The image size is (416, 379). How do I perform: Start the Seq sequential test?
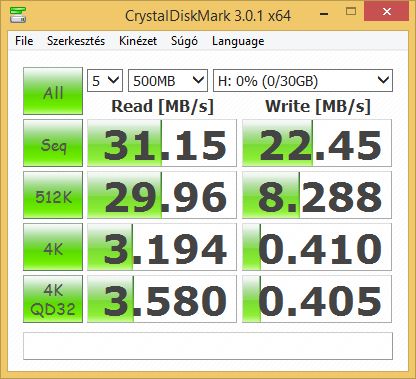click(53, 143)
